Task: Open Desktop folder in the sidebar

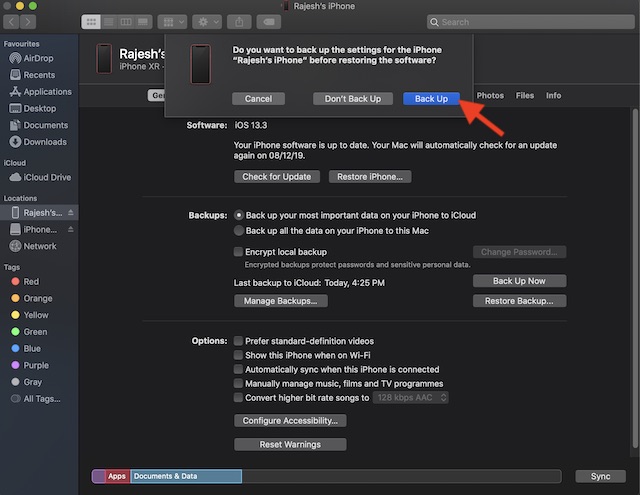Action: click(x=39, y=109)
